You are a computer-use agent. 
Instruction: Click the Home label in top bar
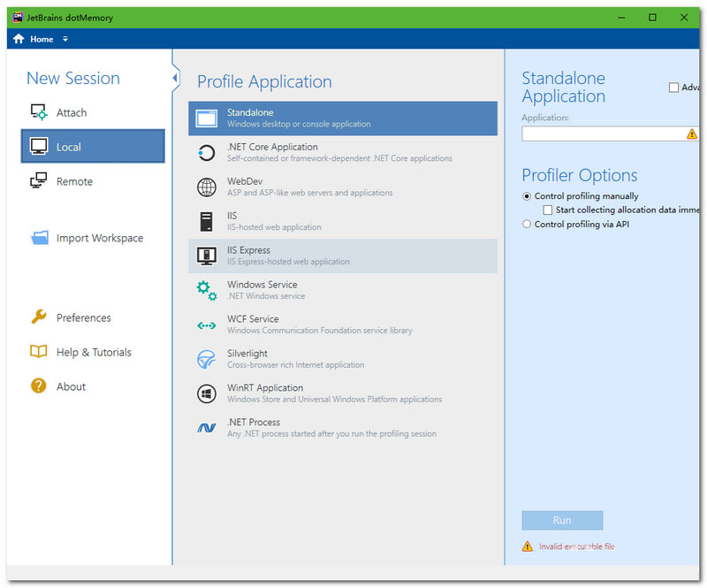click(42, 39)
